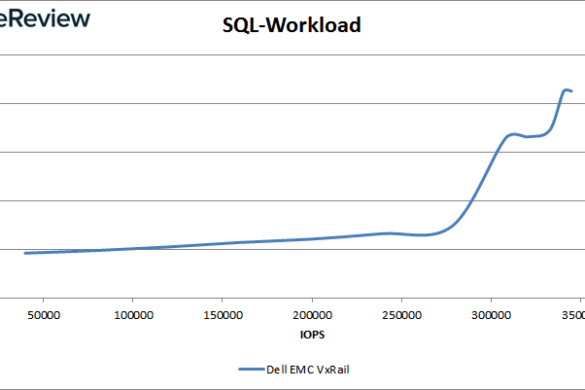Click the 150000 axis label
This screenshot has width=585, height=390.
[223, 315]
